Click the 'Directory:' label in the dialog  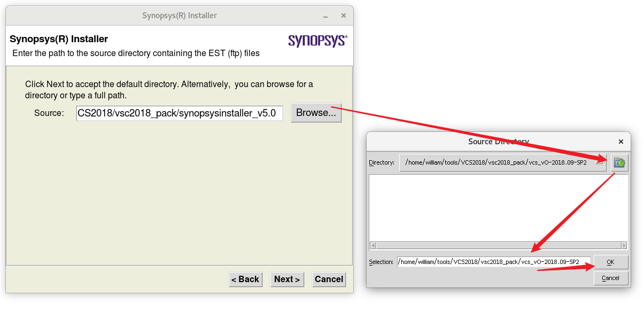[382, 162]
